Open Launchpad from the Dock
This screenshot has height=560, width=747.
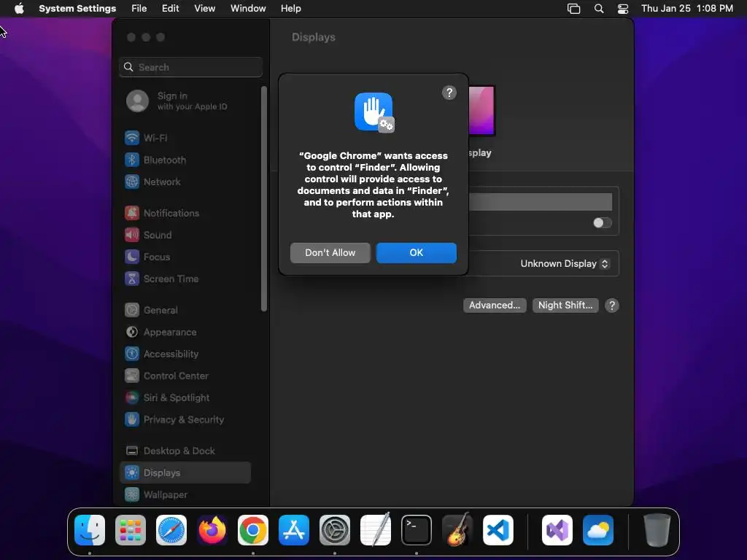click(131, 530)
